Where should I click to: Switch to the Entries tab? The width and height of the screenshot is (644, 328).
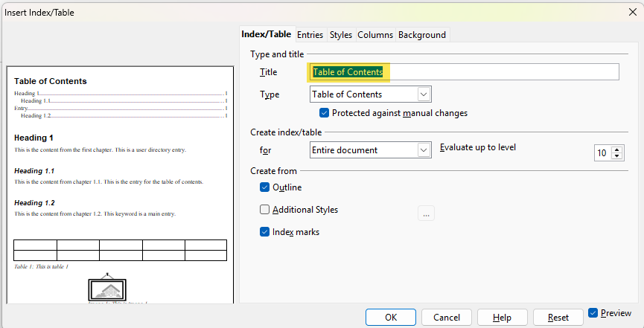310,35
